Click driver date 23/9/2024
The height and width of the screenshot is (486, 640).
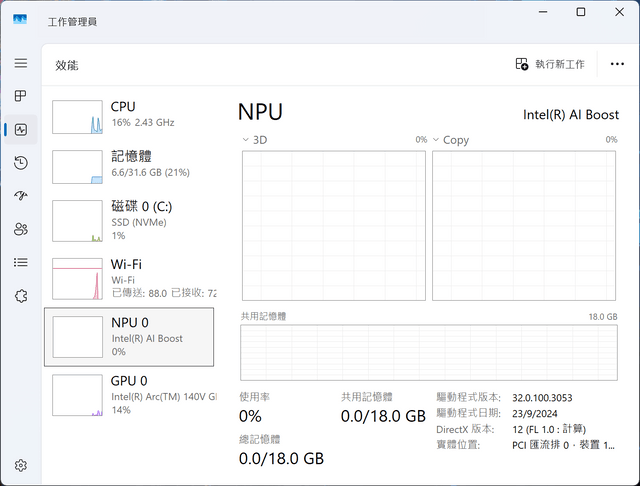coord(535,413)
